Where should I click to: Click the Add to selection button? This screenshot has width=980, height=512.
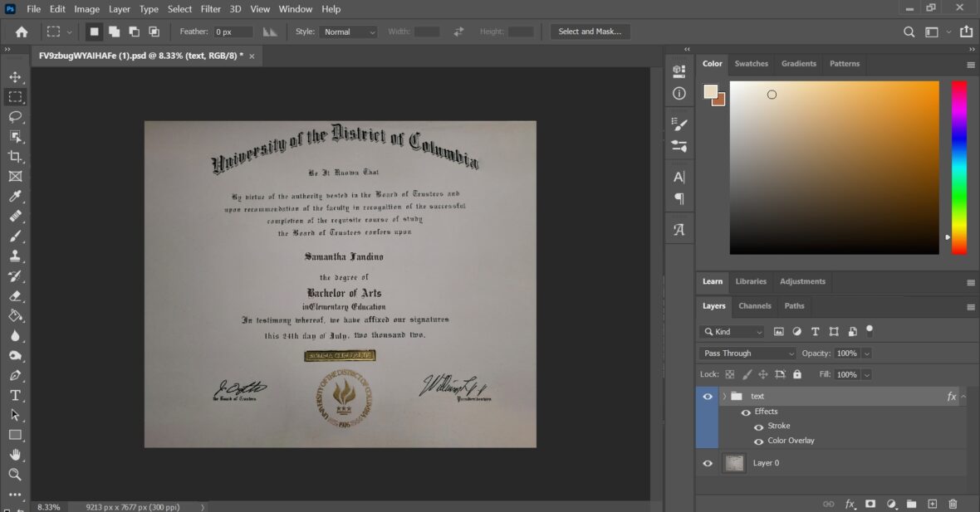tap(115, 32)
